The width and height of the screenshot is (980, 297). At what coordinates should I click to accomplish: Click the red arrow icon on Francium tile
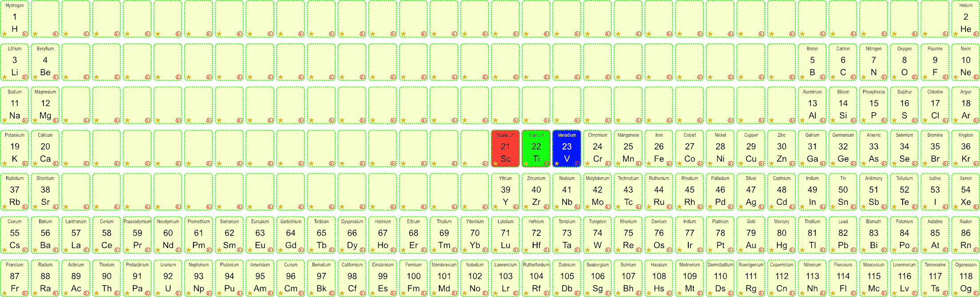(x=25, y=293)
